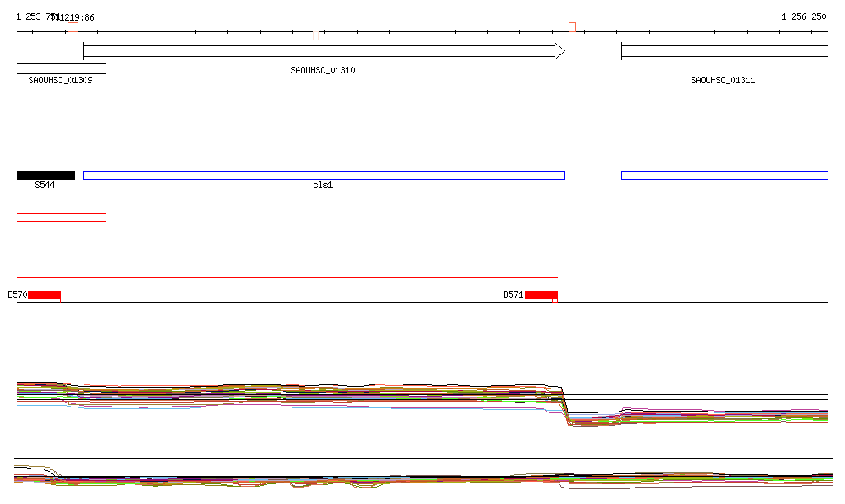Click the SAOUHSC_01311 label text

coord(723,80)
